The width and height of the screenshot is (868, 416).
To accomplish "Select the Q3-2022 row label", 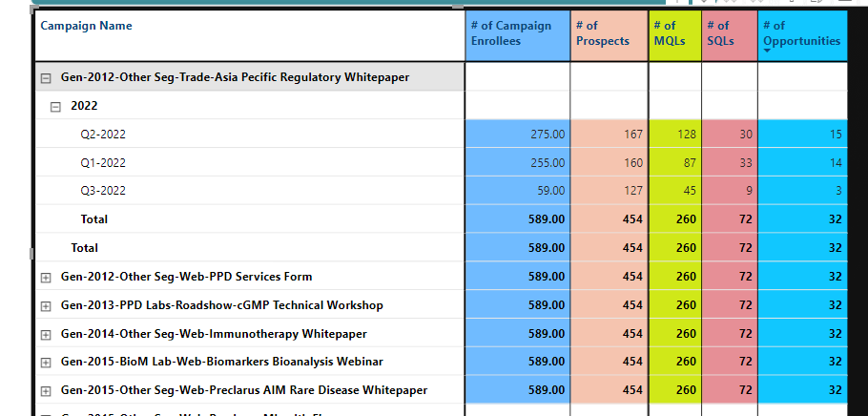I will click(103, 191).
